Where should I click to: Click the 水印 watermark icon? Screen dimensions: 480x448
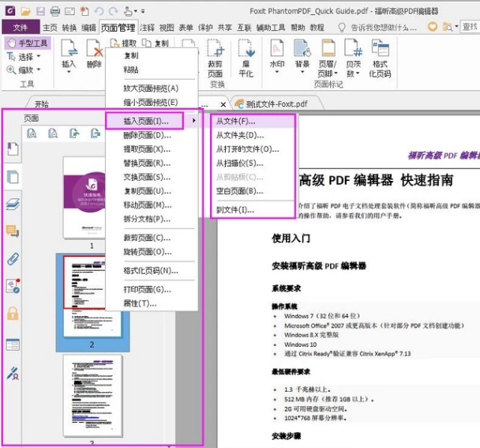277,48
